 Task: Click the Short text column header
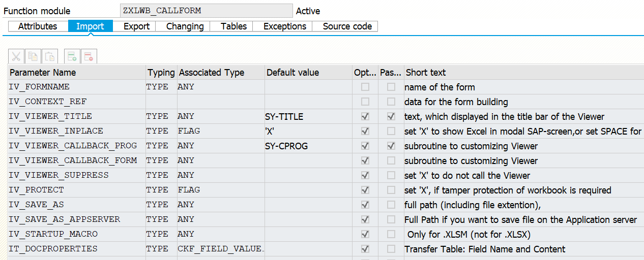pyautogui.click(x=524, y=72)
